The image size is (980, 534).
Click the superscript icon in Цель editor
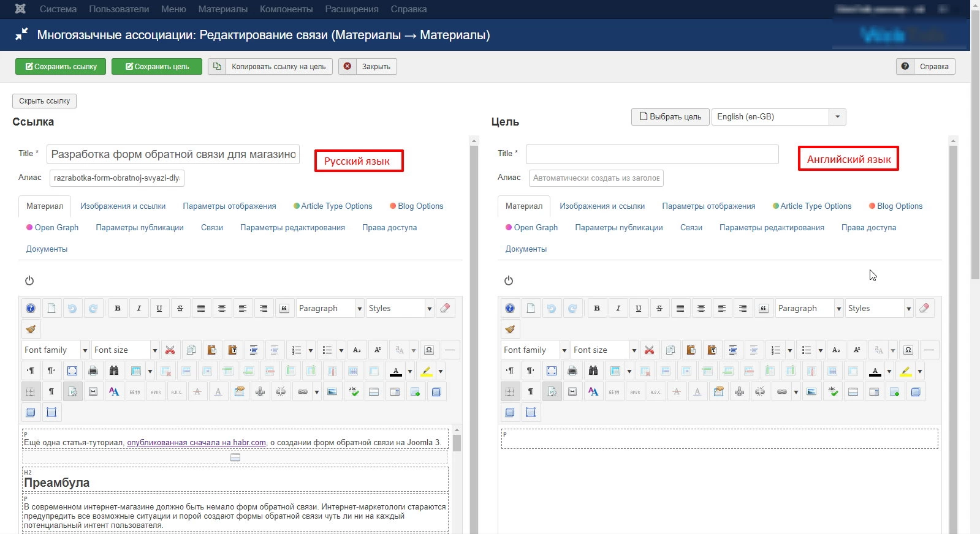[x=857, y=350]
